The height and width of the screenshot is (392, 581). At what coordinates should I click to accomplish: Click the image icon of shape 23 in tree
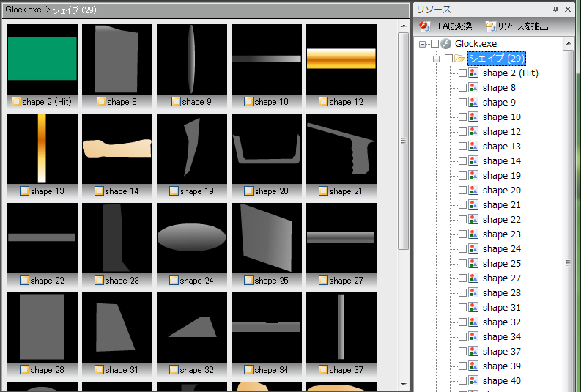point(473,234)
